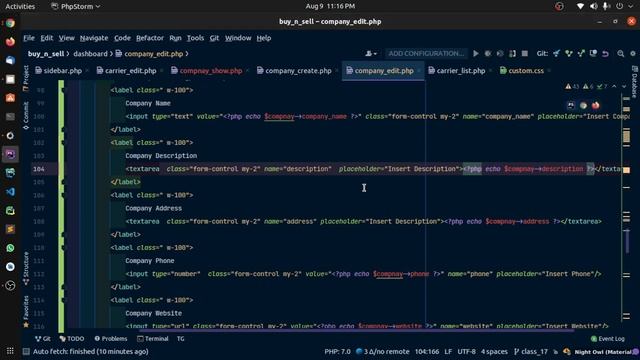Open the Project tool window sidebar tab
The width and height of the screenshot is (640, 360).
[x=26, y=78]
